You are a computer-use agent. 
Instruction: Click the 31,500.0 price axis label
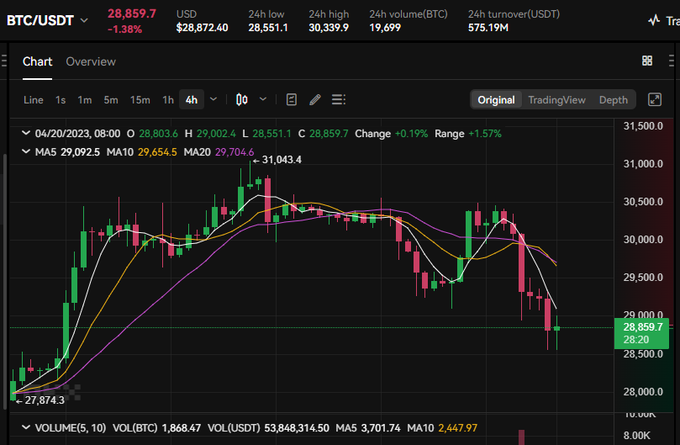(x=643, y=126)
